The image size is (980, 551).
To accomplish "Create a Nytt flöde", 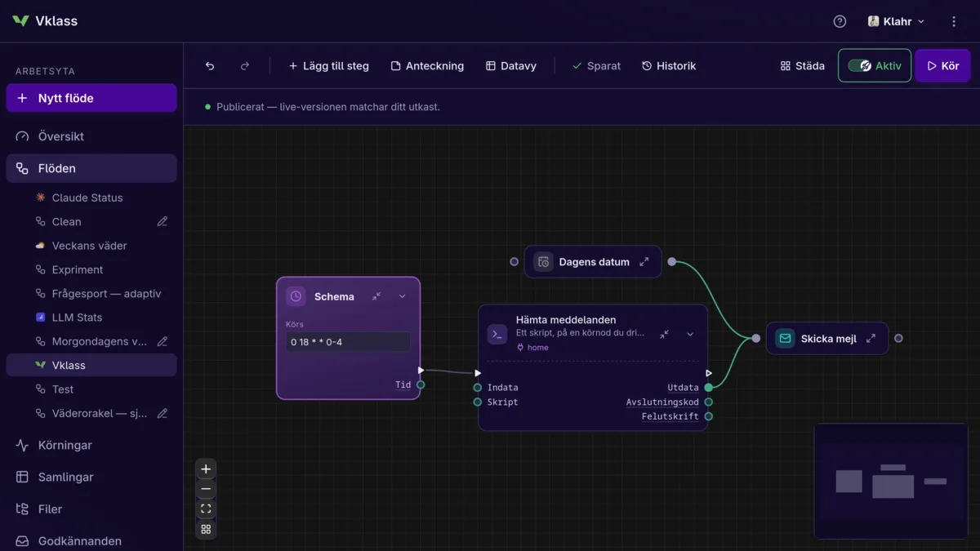I will (x=91, y=98).
